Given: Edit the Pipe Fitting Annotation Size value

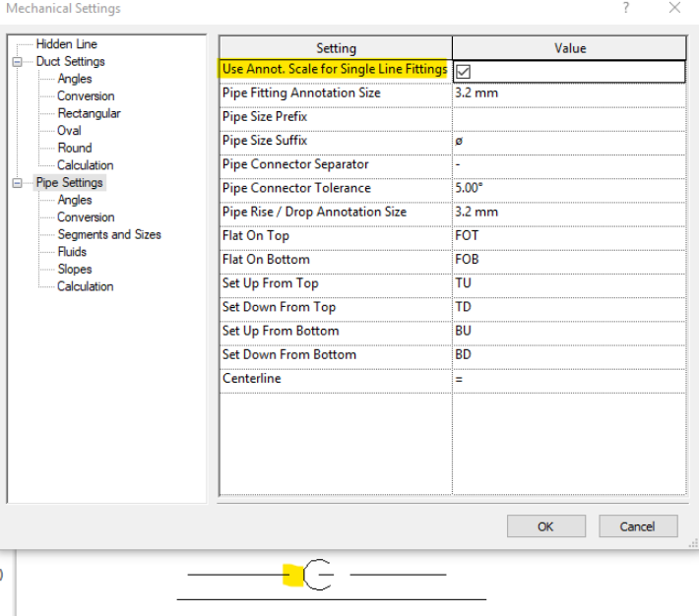Looking at the screenshot, I should (x=569, y=93).
